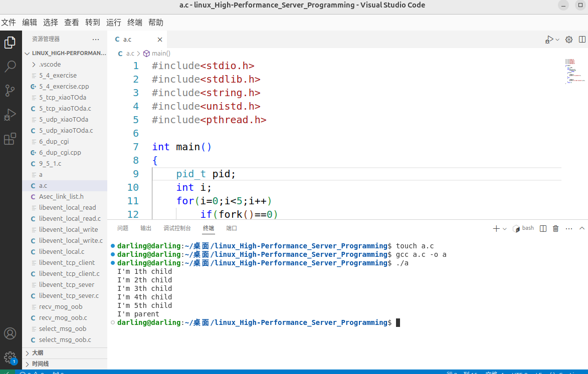
Task: Expand the 时间线 timeline section
Action: coord(65,364)
